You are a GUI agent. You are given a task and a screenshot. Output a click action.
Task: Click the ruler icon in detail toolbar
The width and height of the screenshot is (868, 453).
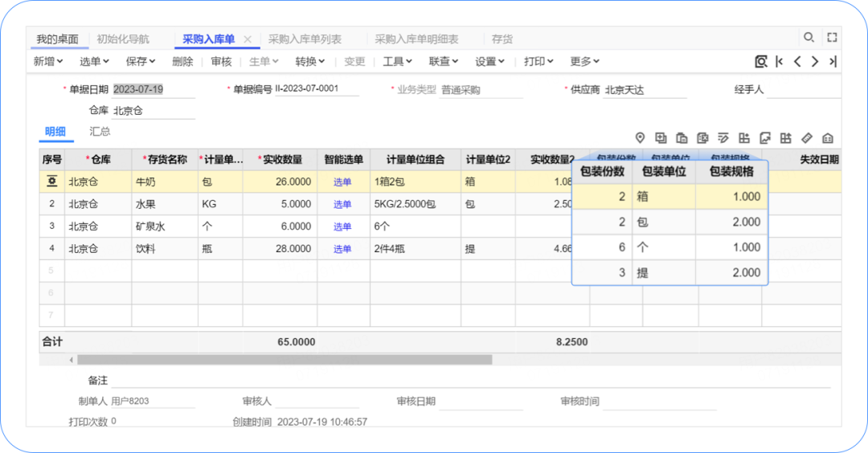(808, 138)
